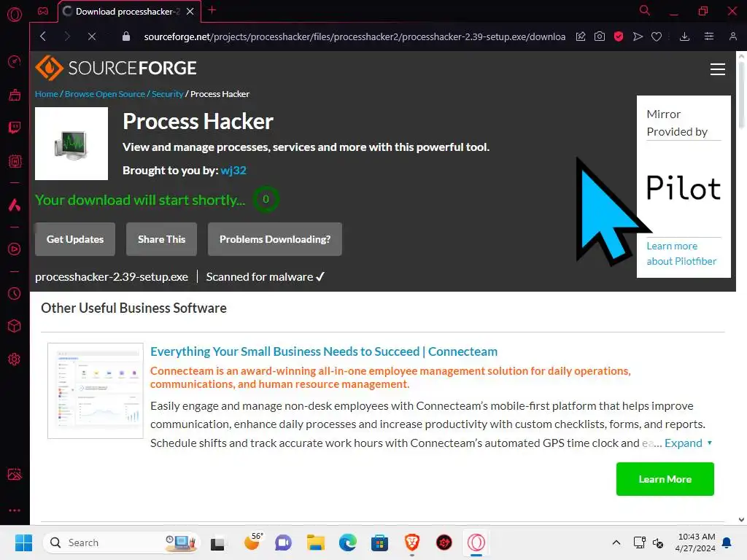Click the green Learn More button
This screenshot has width=747, height=560.
pos(665,479)
